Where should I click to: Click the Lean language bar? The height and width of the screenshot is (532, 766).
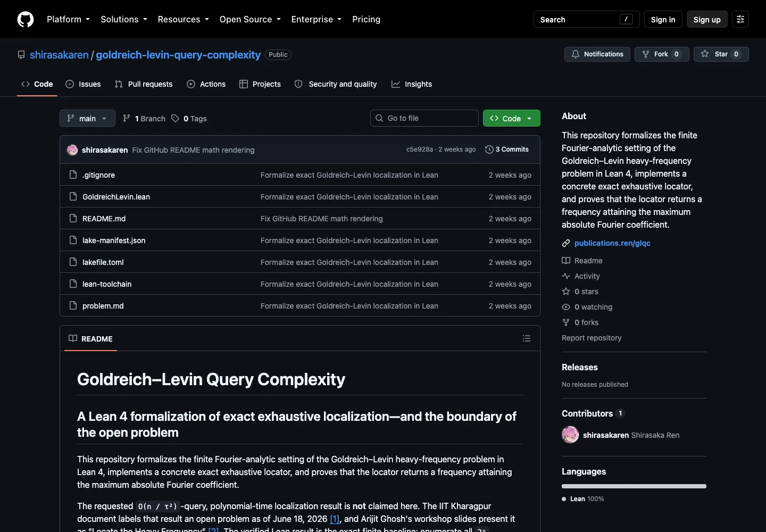point(634,486)
